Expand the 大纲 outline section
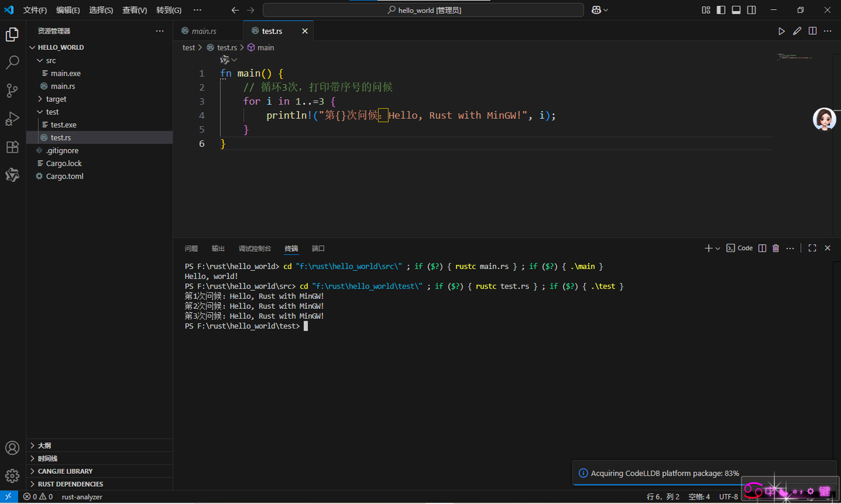 click(x=99, y=446)
